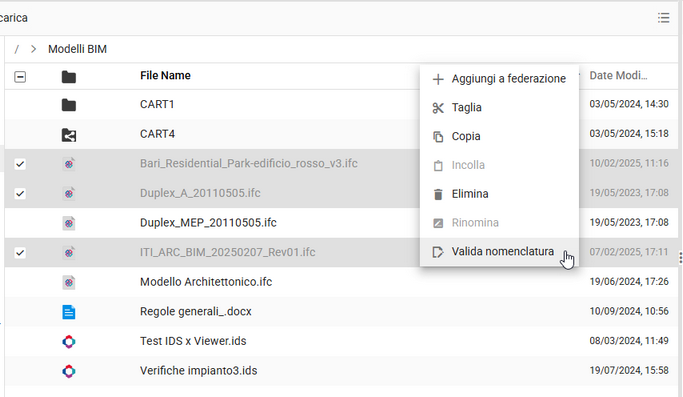Uncheck the Duplex_A_20110505.ifc checkbox
The width and height of the screenshot is (683, 397).
(20, 193)
